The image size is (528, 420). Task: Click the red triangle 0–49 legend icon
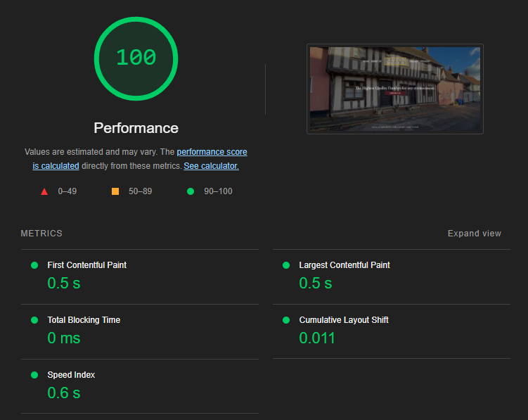44,191
